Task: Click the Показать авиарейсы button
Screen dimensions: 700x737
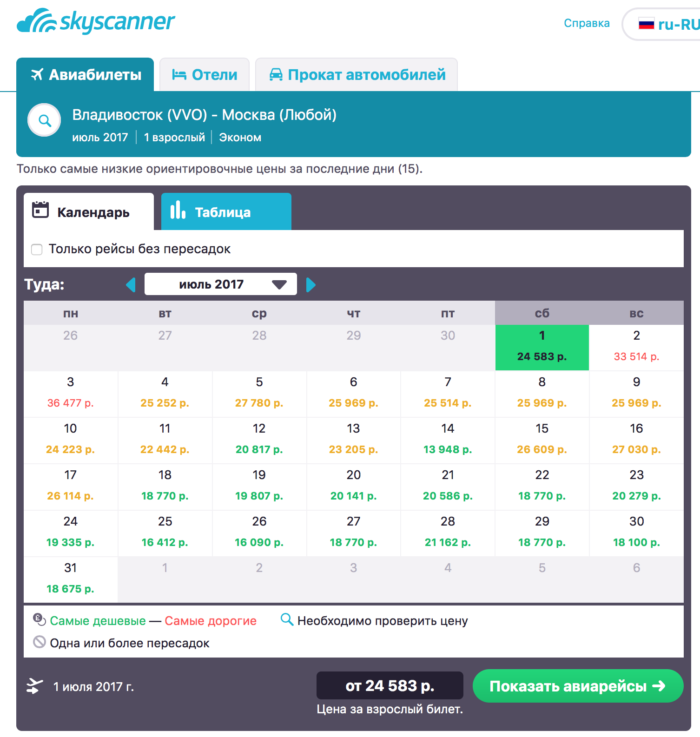Action: click(x=578, y=686)
